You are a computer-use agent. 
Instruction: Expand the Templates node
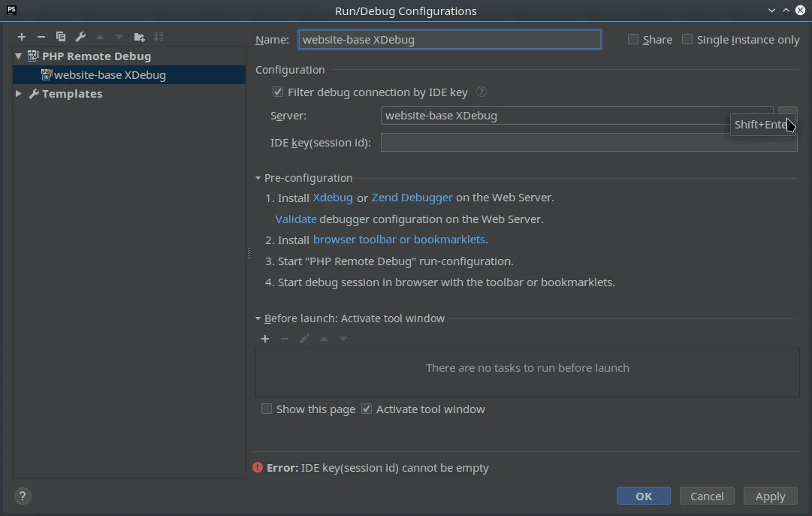click(17, 93)
